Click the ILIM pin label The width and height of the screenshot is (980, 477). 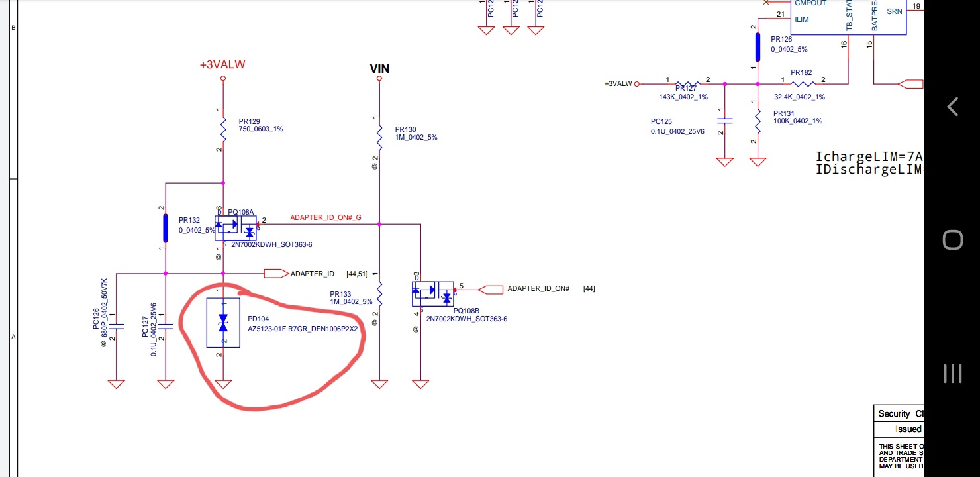coord(801,19)
